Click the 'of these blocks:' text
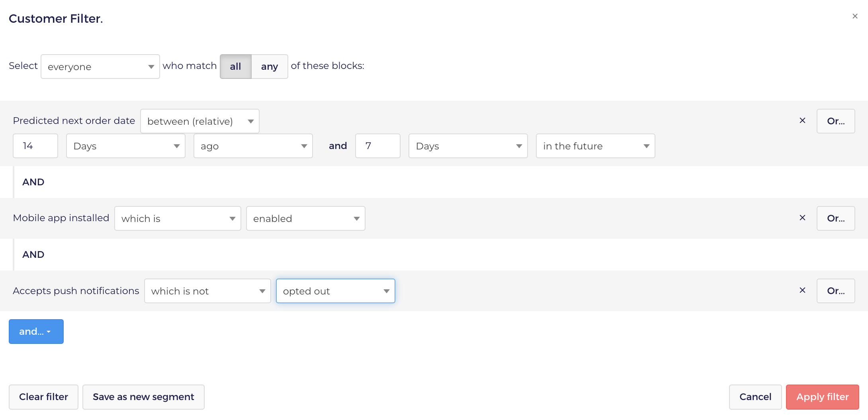This screenshot has width=868, height=420. pyautogui.click(x=328, y=66)
